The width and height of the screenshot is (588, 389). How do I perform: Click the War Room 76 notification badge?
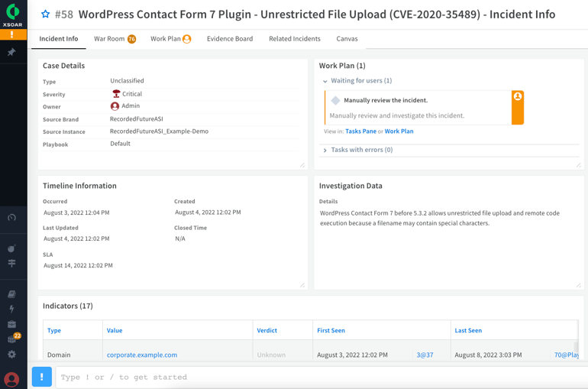[x=131, y=39]
